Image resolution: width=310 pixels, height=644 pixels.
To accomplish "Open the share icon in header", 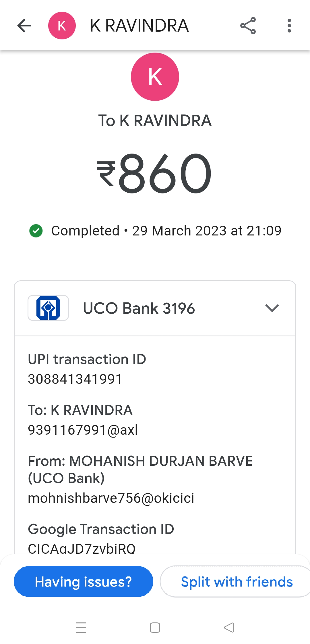I will (248, 26).
